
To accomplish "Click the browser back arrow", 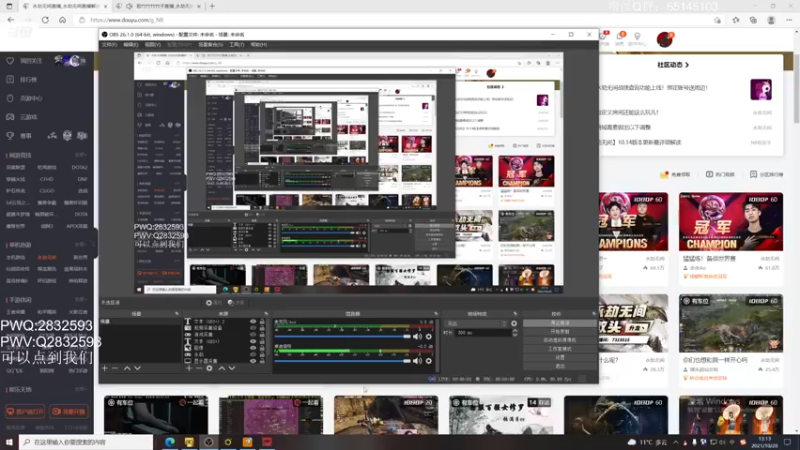I will [x=11, y=20].
